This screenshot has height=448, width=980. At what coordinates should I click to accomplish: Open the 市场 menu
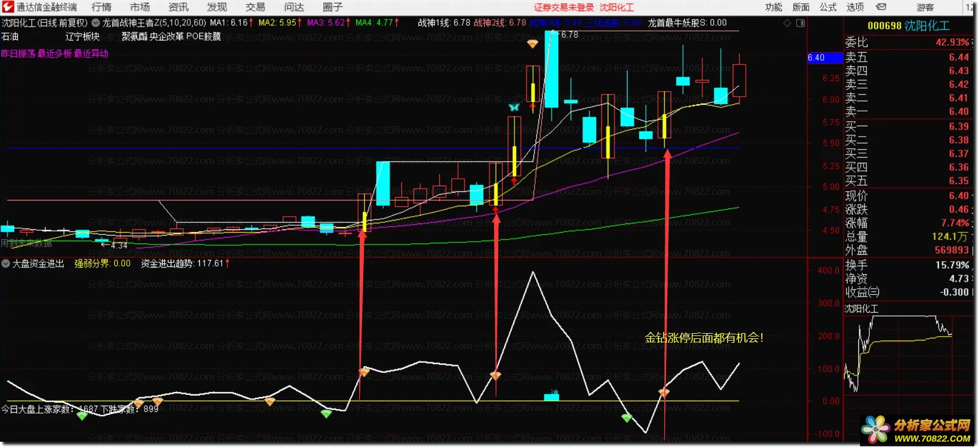tap(140, 7)
